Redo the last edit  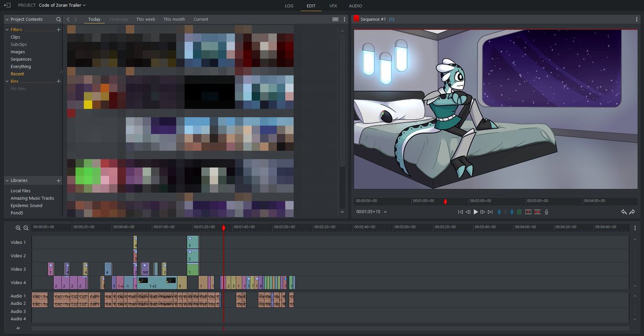coord(632,212)
